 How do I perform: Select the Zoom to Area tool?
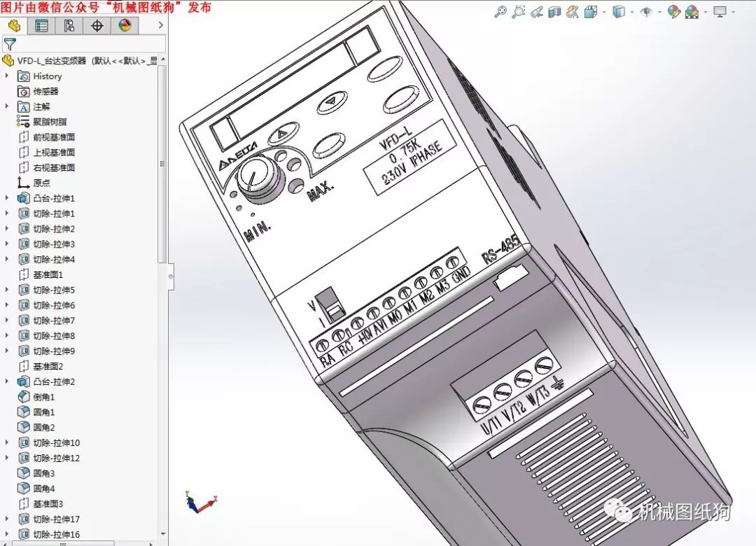click(518, 12)
